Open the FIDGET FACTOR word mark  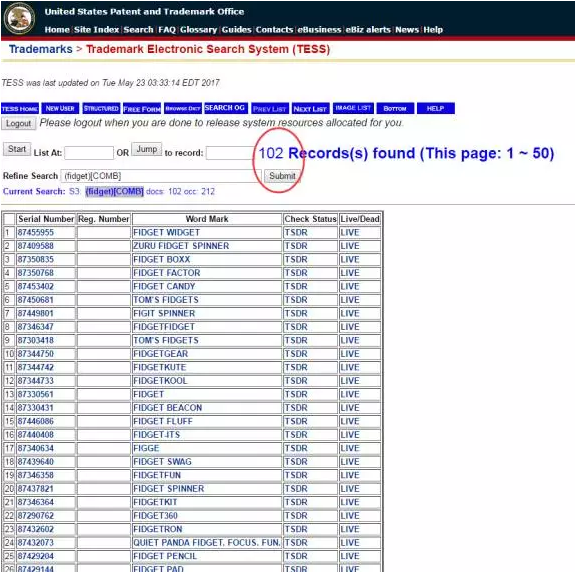(167, 273)
